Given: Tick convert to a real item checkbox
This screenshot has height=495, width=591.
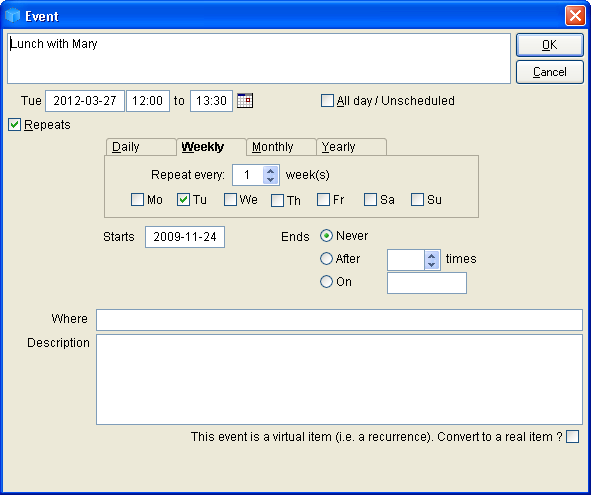Looking at the screenshot, I should pos(573,437).
